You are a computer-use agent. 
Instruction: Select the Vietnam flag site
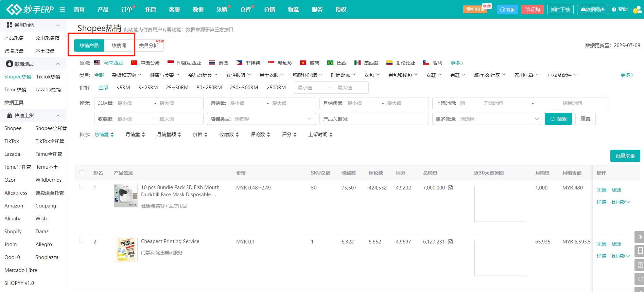[x=303, y=63]
